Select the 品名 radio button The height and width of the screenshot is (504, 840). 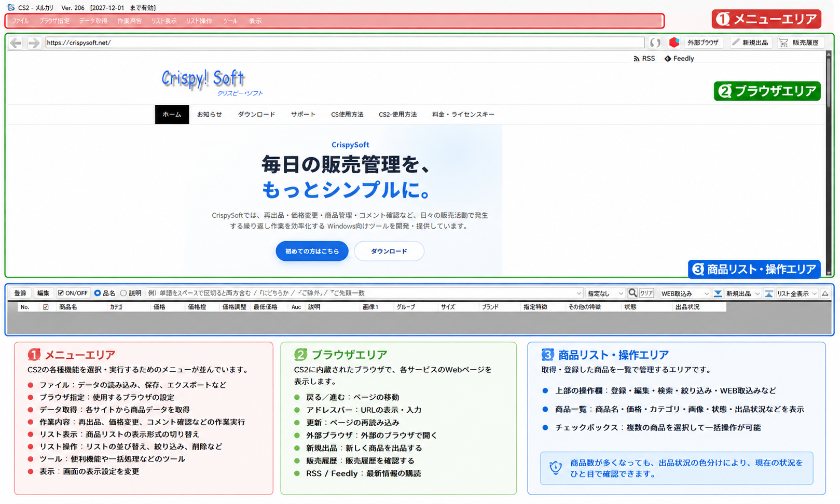coord(97,293)
